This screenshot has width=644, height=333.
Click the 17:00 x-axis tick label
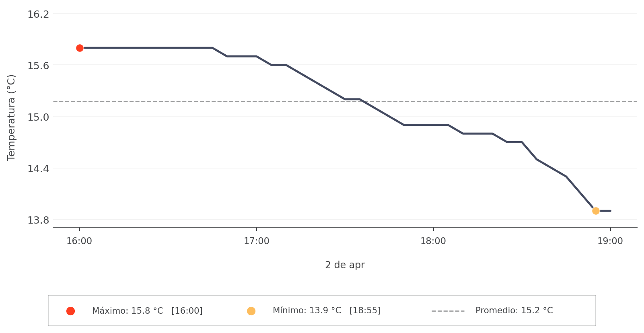(256, 241)
